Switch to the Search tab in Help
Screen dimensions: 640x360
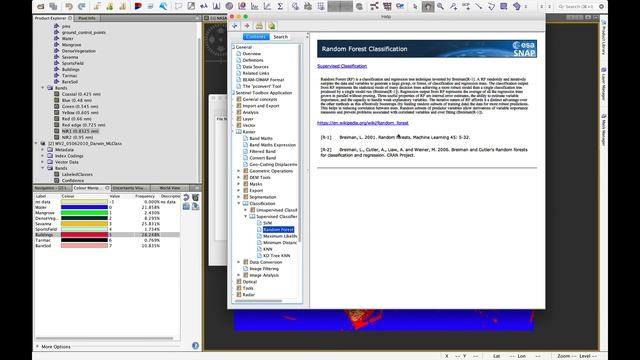[x=280, y=37]
